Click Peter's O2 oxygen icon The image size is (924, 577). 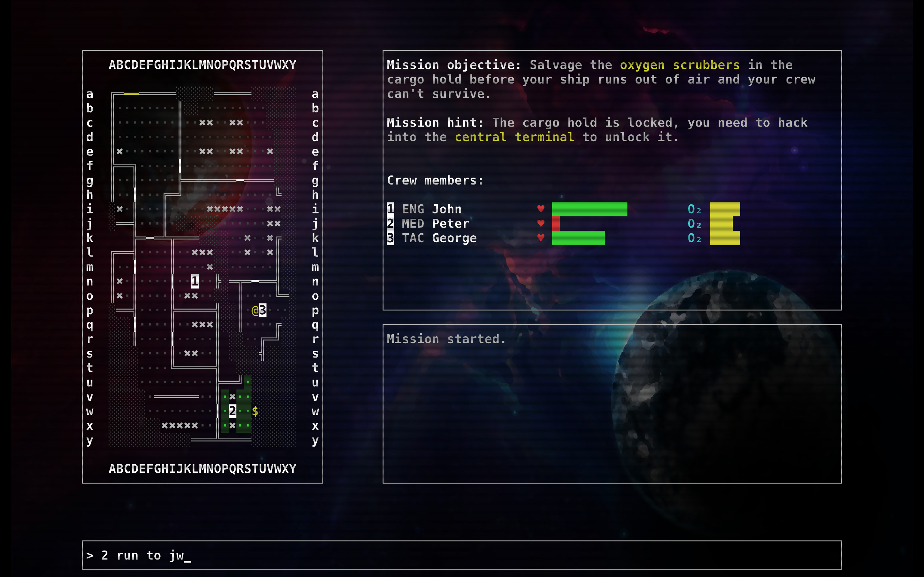[x=694, y=224]
